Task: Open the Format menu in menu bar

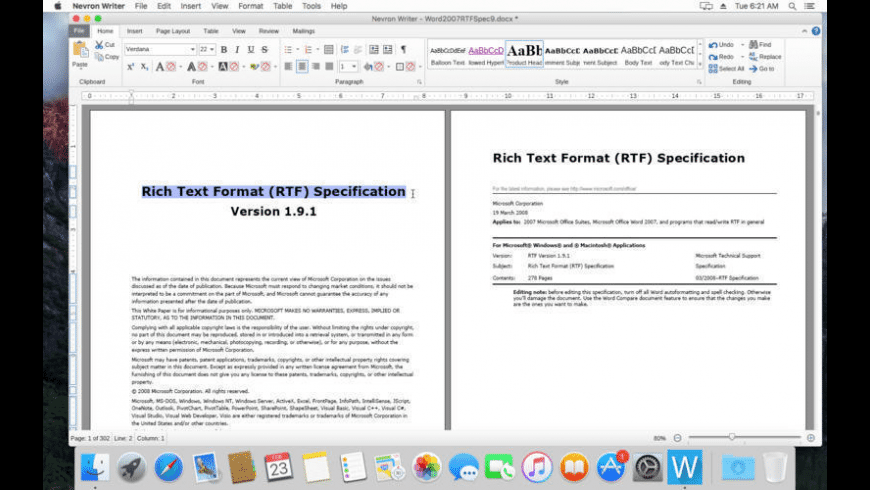Action: point(251,6)
